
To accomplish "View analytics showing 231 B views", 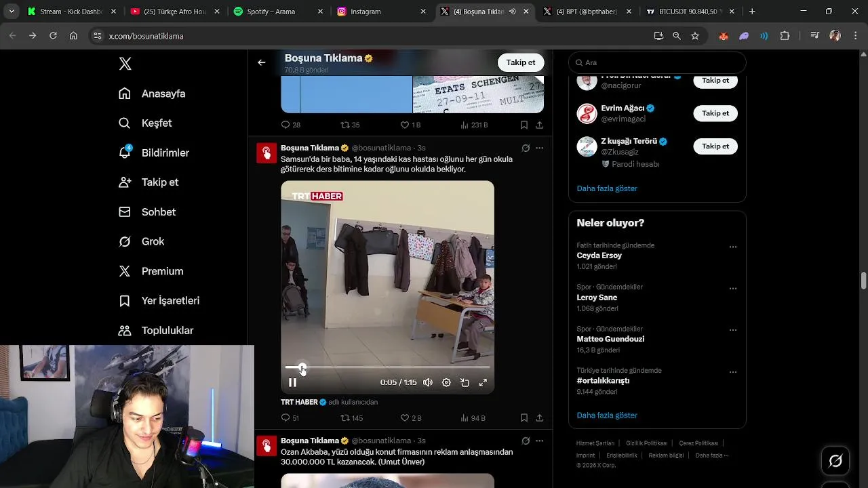I will pyautogui.click(x=474, y=125).
